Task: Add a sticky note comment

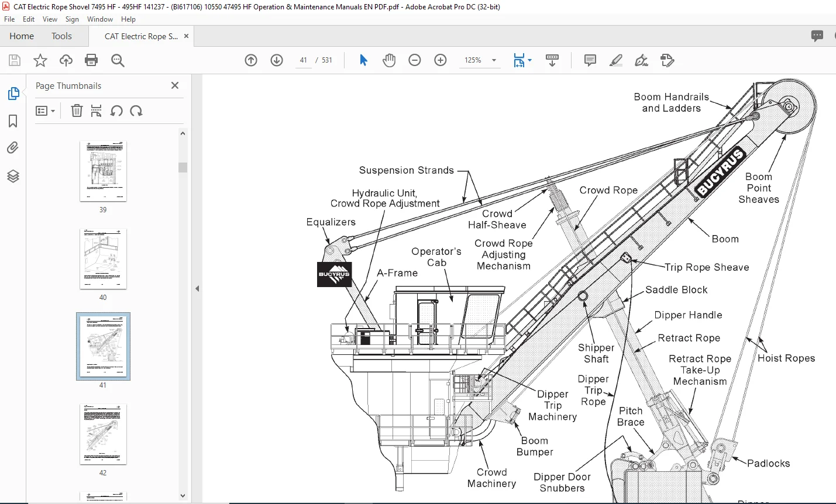Action: tap(590, 60)
